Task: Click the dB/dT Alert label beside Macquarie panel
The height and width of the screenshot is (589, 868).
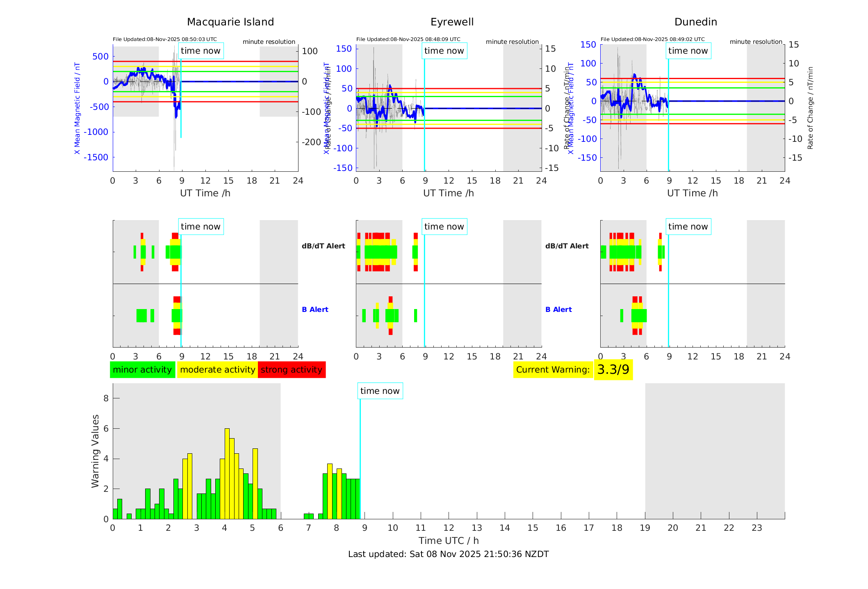Action: tap(323, 246)
